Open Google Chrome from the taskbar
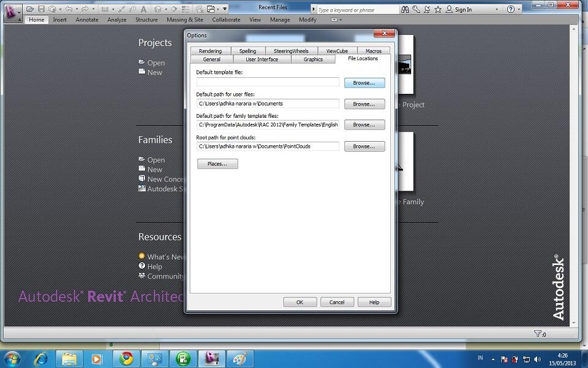The width and height of the screenshot is (588, 368). coord(126,359)
